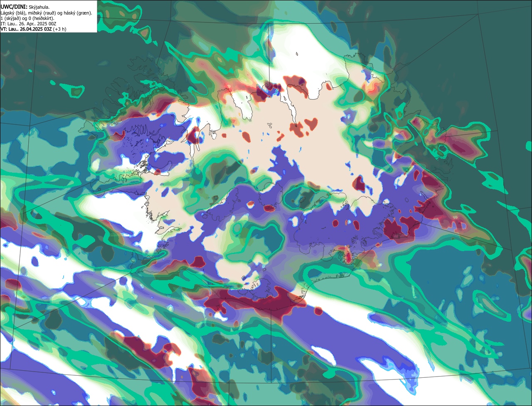Image resolution: width=532 pixels, height=406 pixels.
Task: Click the 'VT: Lau.. 26.04.2025 03Z (+3 h)' line
Action: pyautogui.click(x=33, y=29)
